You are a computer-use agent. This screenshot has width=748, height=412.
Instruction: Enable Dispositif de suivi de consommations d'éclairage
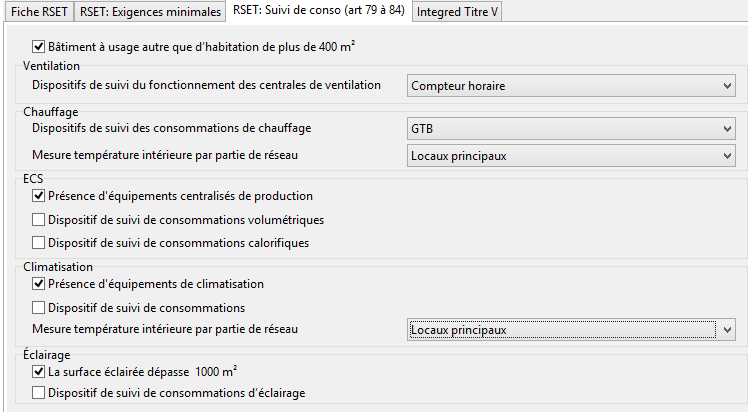point(39,393)
